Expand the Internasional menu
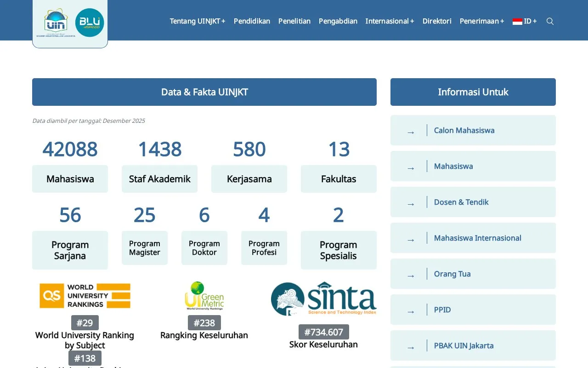The height and width of the screenshot is (368, 588). pos(390,21)
